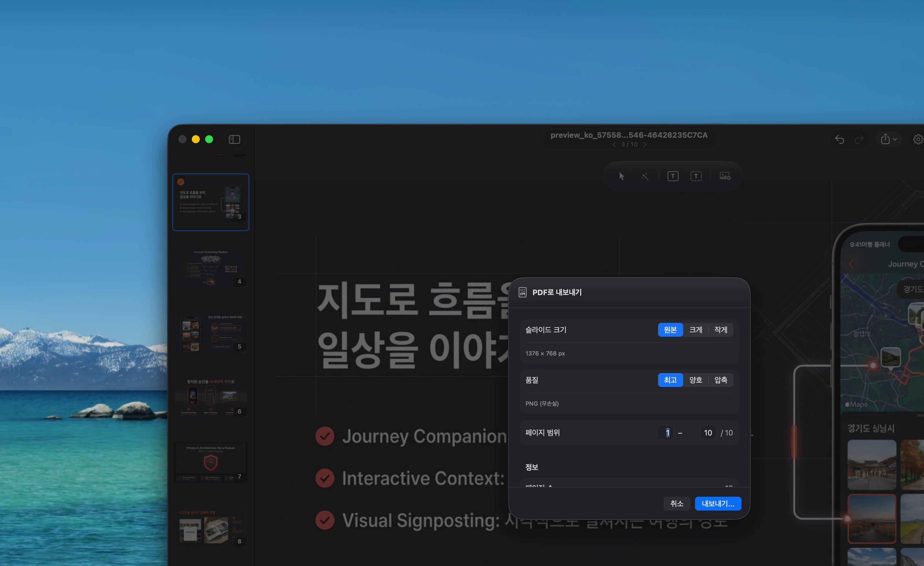Image resolution: width=924 pixels, height=566 pixels.
Task: Set quality to 압축
Action: pyautogui.click(x=721, y=380)
